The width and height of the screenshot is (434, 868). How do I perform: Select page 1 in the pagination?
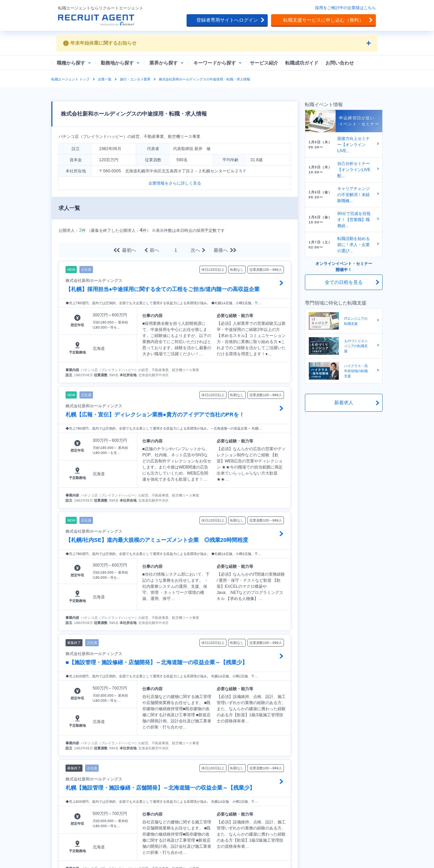coord(176,250)
